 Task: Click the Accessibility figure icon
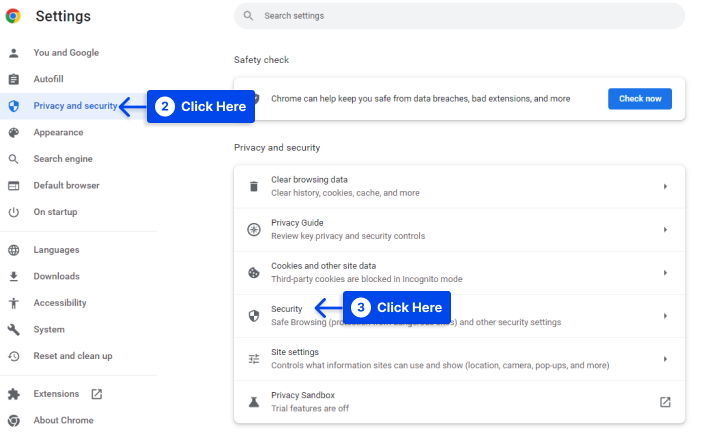(14, 303)
